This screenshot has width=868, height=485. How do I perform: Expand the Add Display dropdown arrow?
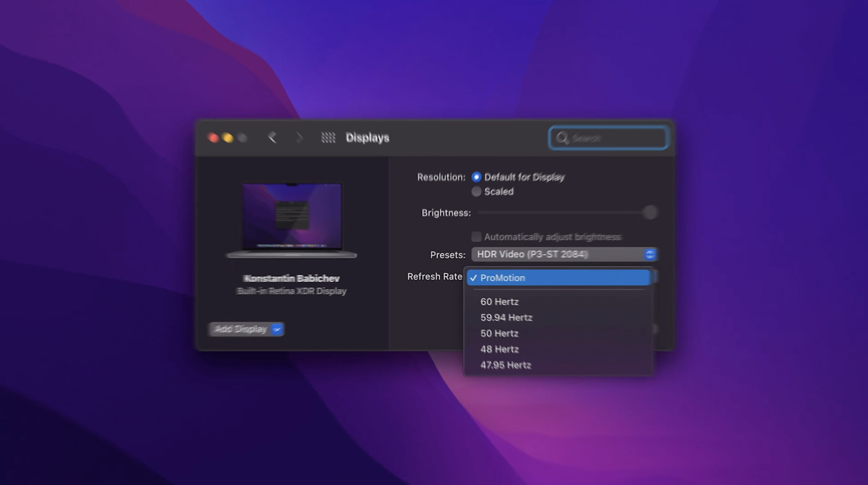coord(277,329)
